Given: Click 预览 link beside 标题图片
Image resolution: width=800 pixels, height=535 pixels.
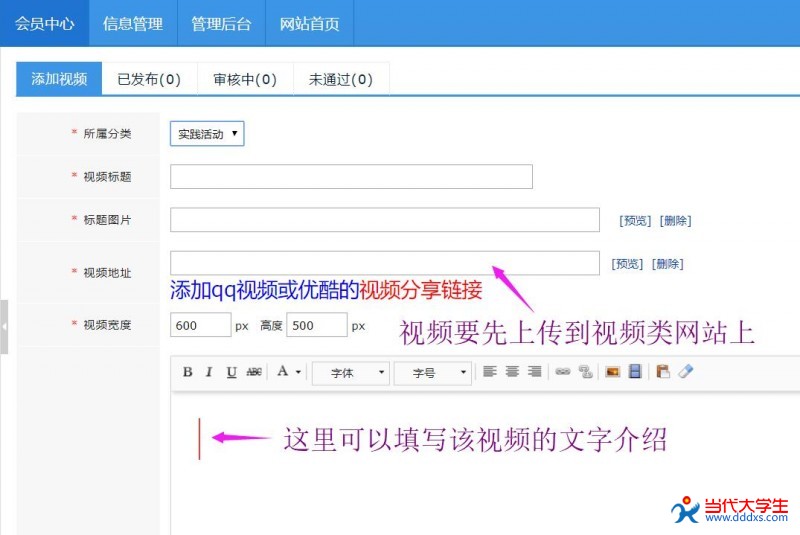Looking at the screenshot, I should (x=635, y=220).
